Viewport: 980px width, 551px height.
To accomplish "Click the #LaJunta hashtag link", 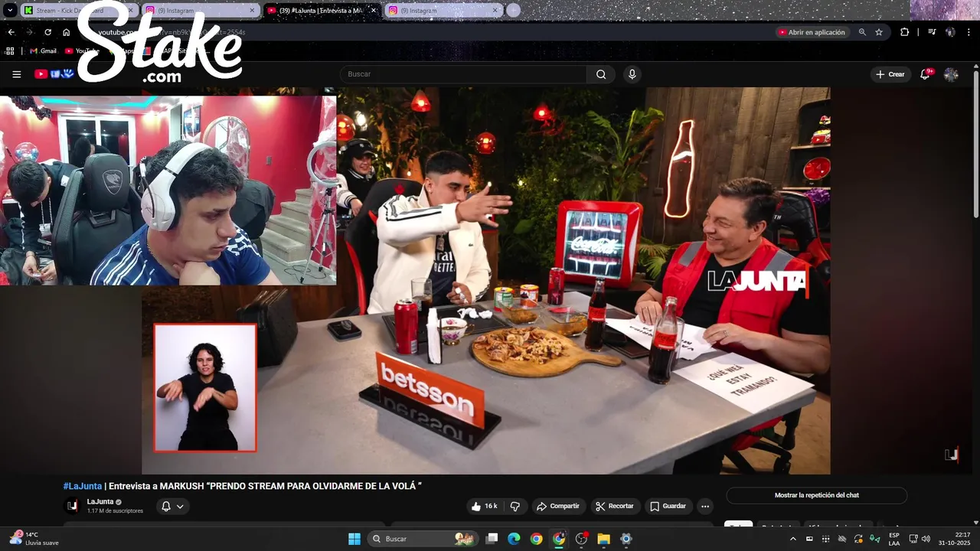I will [83, 486].
